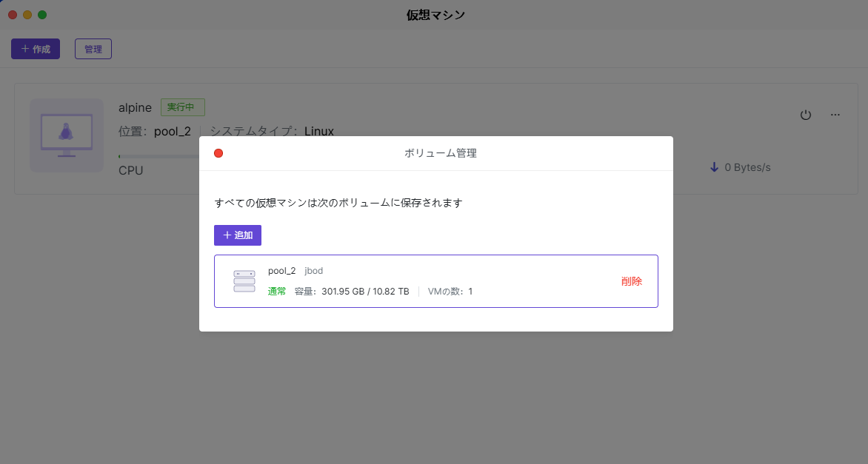Click the 実行中 status badge
This screenshot has width=868, height=464.
[x=182, y=107]
